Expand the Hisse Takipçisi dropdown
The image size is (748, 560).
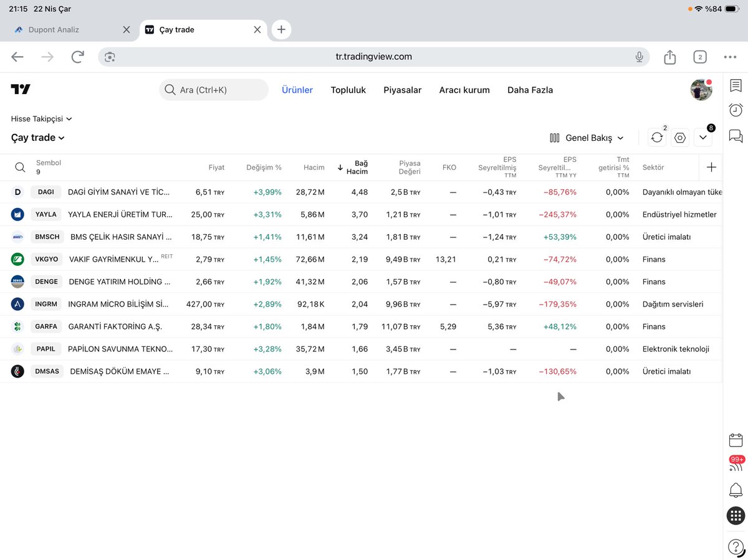(x=42, y=118)
